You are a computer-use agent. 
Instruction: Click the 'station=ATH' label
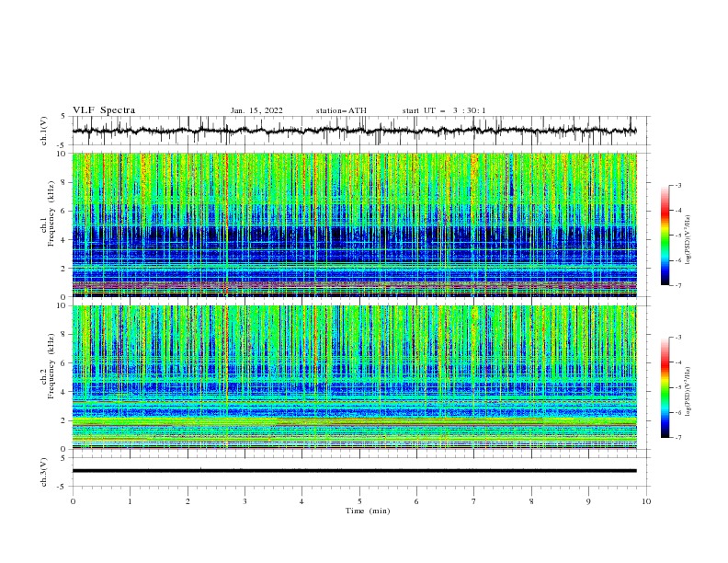341,110
